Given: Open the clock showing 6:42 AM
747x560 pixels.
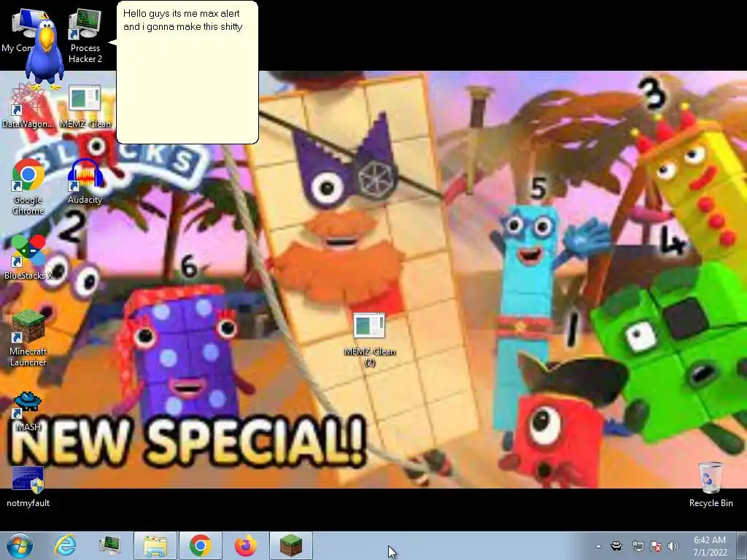Looking at the screenshot, I should pos(710,546).
